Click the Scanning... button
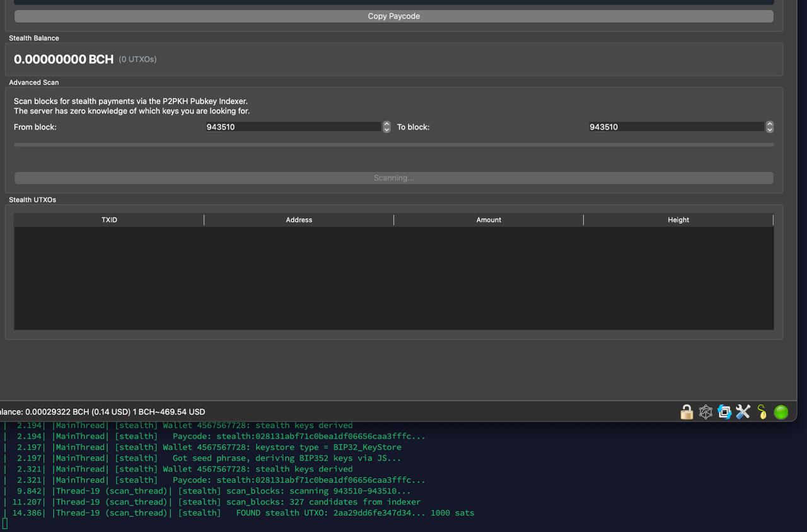Screen dimensions: 807x532 point(393,178)
